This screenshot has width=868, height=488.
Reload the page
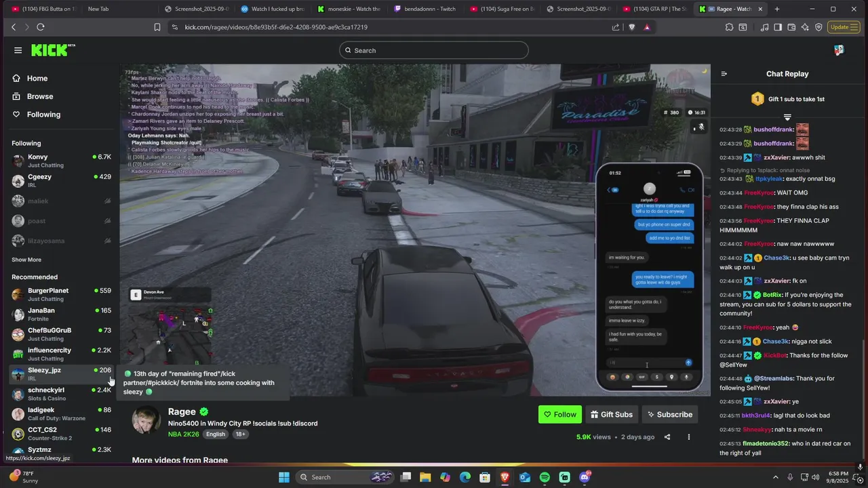point(41,27)
